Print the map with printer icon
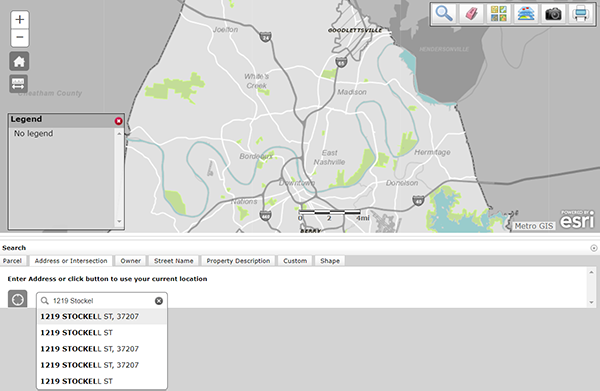 point(580,14)
